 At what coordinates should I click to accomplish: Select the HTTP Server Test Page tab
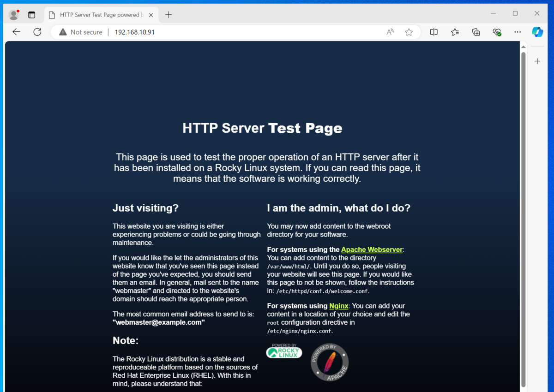tap(99, 15)
